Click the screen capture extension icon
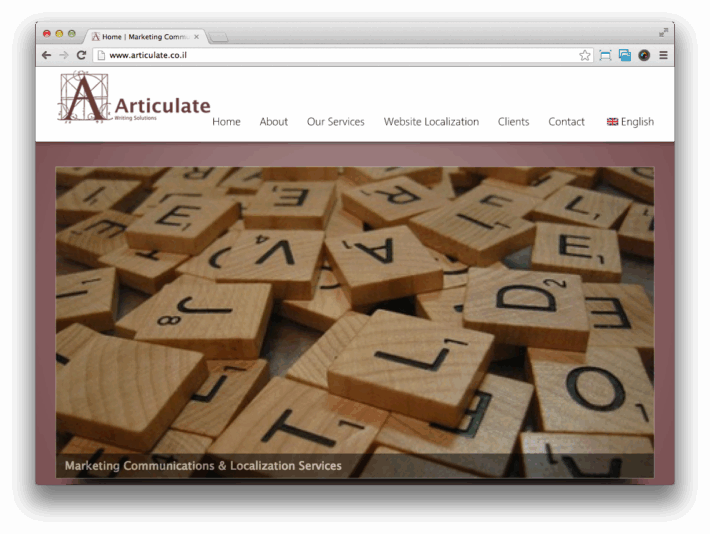 pos(605,55)
